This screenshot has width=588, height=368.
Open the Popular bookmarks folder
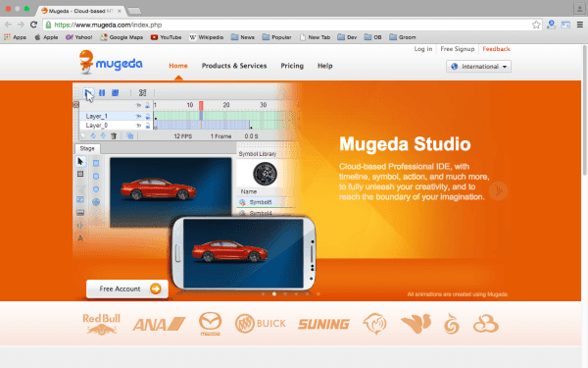point(276,37)
